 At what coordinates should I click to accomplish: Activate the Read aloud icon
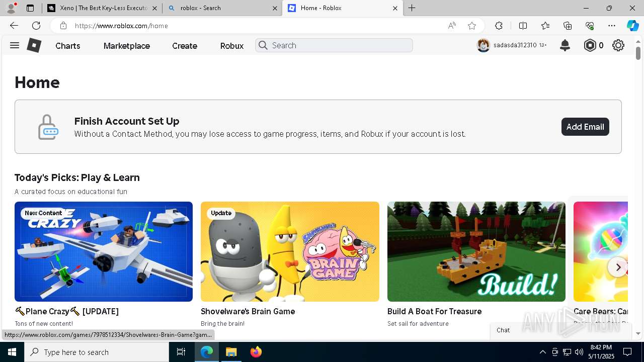click(x=452, y=26)
